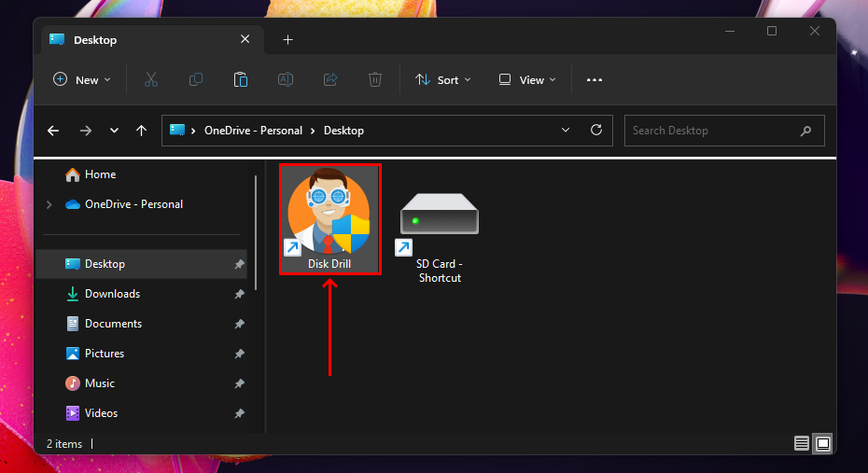The height and width of the screenshot is (473, 868).
Task: Click pin icon next to Music
Action: [x=239, y=384]
